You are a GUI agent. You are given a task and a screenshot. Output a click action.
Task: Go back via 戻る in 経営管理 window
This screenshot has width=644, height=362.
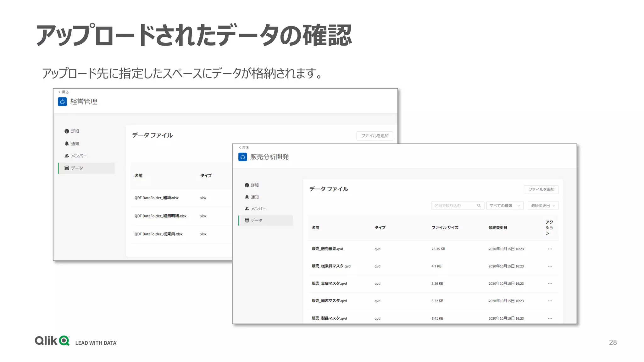pyautogui.click(x=64, y=92)
